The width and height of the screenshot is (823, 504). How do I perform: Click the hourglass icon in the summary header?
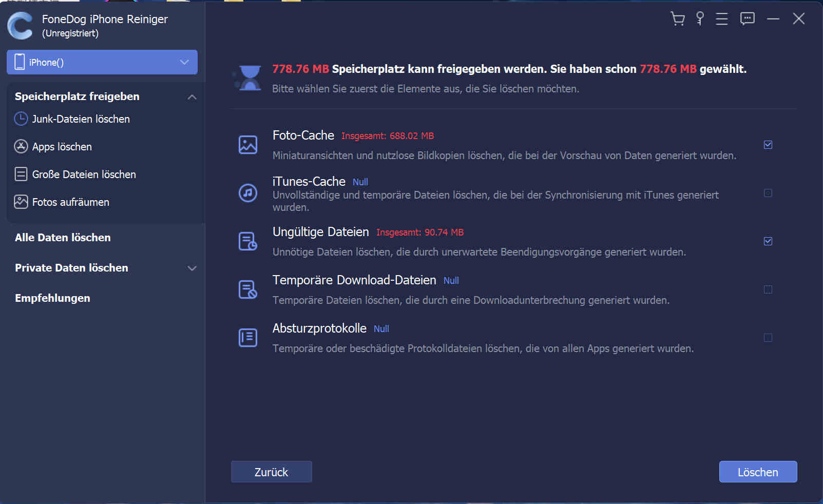[248, 78]
